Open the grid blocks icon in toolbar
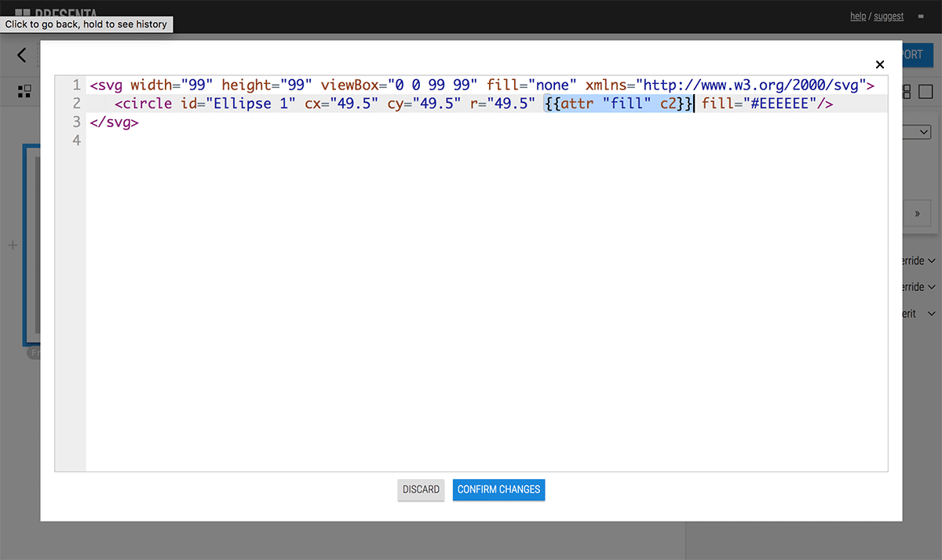942x560 pixels. [x=24, y=92]
